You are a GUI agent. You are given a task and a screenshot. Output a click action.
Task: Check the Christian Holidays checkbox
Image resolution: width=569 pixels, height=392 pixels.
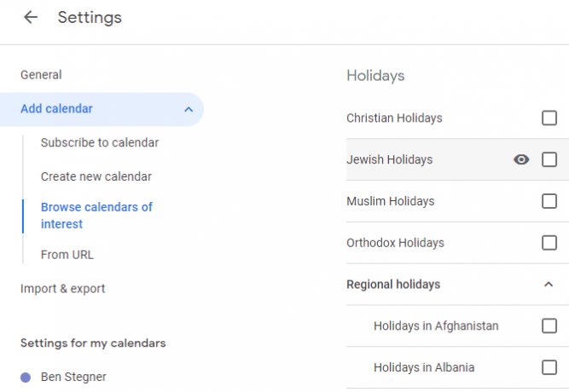(549, 118)
